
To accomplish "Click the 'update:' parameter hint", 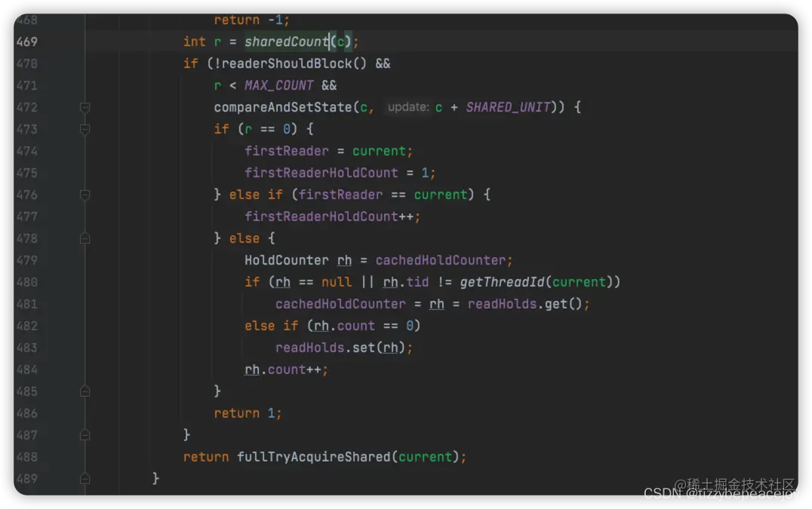I will pyautogui.click(x=408, y=107).
